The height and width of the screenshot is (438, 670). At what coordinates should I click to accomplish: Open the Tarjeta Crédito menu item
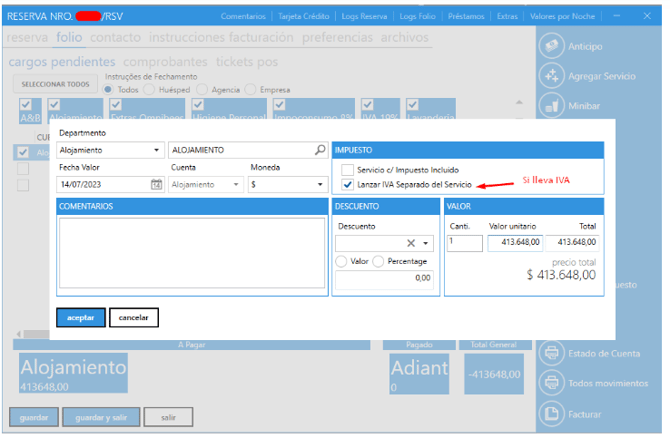[x=304, y=16]
